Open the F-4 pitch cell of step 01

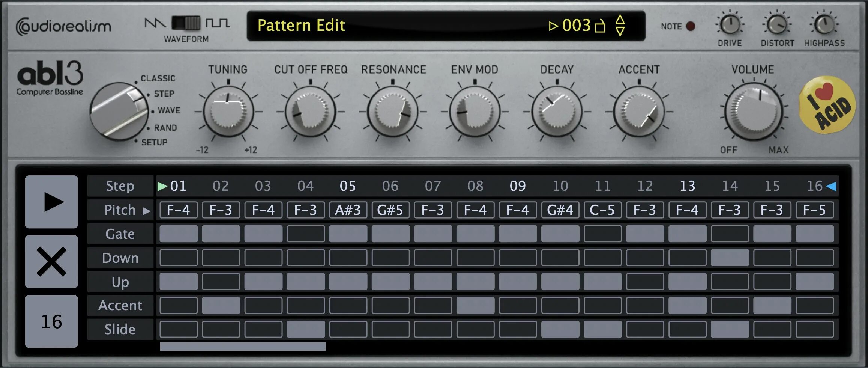[179, 210]
